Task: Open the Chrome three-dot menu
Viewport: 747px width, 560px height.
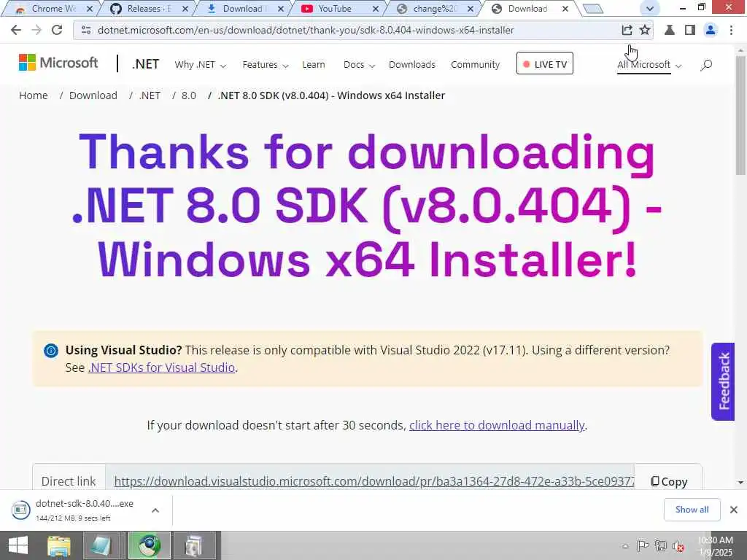Action: [731, 30]
